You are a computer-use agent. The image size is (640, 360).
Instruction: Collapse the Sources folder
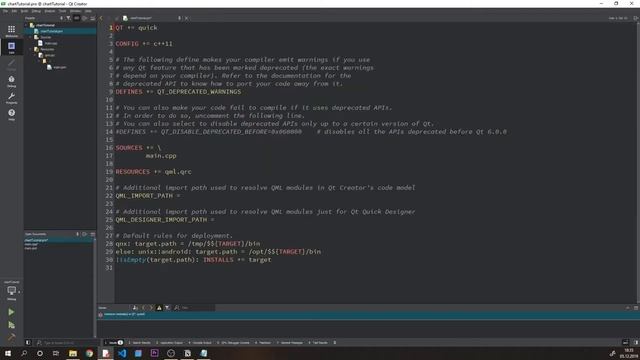31,37
